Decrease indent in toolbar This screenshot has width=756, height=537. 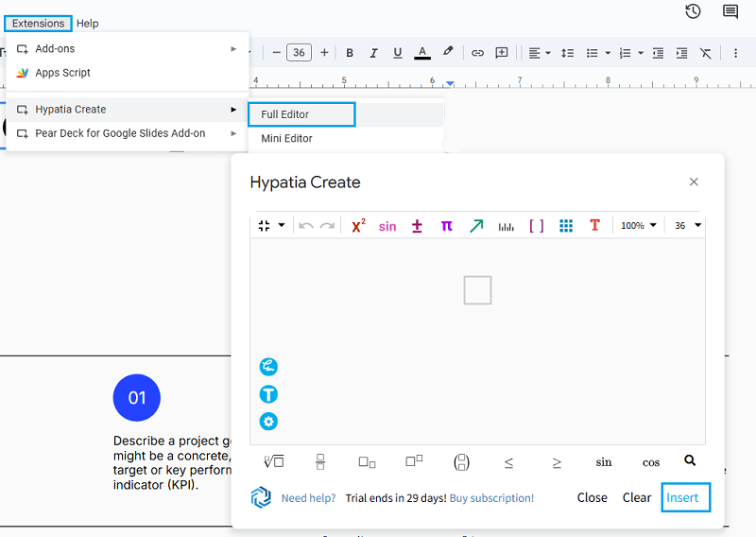click(658, 53)
